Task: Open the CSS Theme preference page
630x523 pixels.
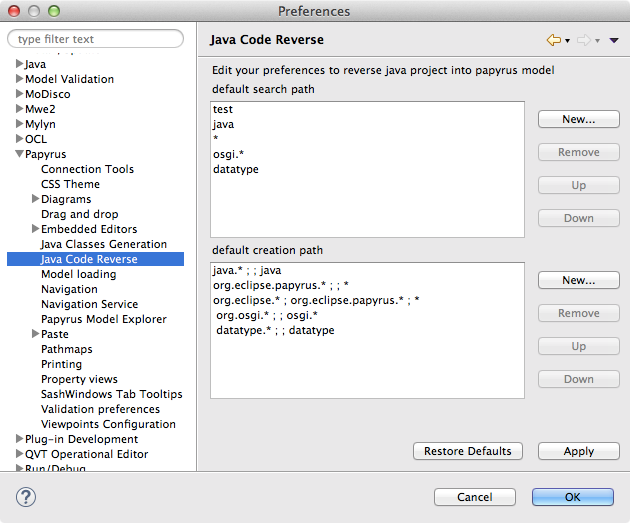Action: (x=70, y=184)
